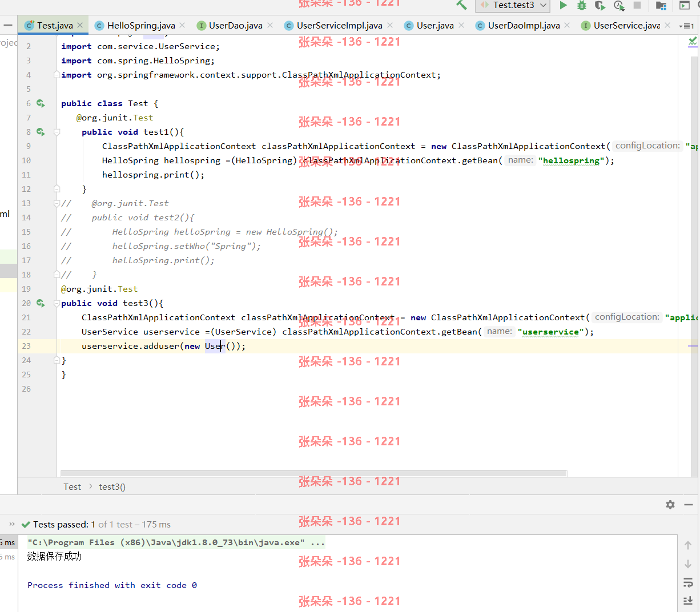
Task: Open the Project Structure folder icon
Action: [x=661, y=6]
